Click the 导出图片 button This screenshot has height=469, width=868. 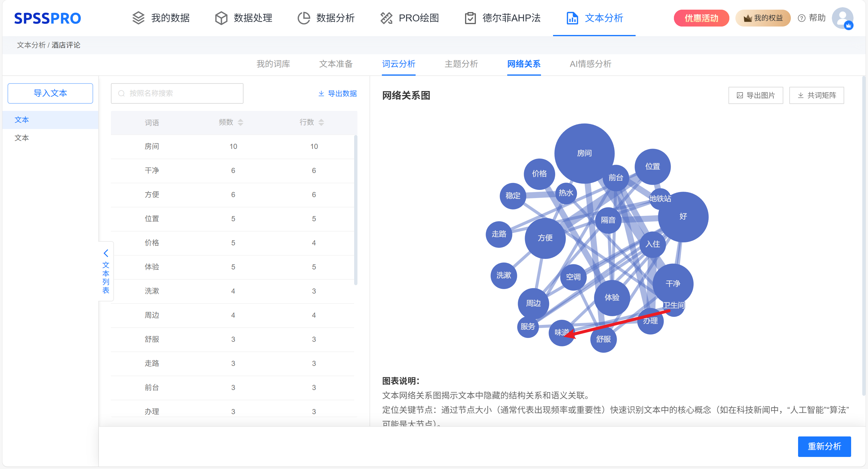pos(756,95)
